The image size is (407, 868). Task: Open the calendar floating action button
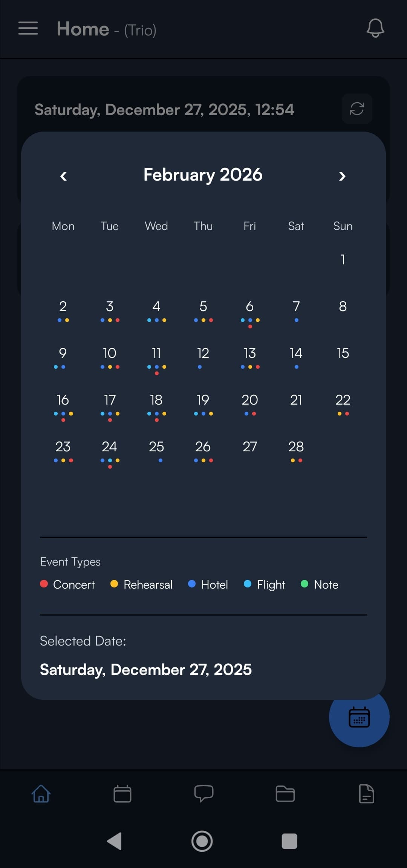tap(359, 718)
